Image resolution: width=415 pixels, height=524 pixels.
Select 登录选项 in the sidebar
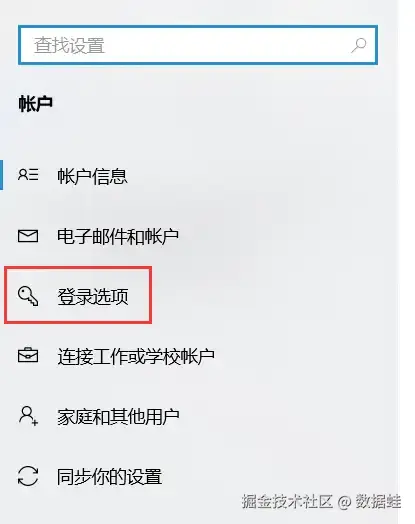click(93, 296)
